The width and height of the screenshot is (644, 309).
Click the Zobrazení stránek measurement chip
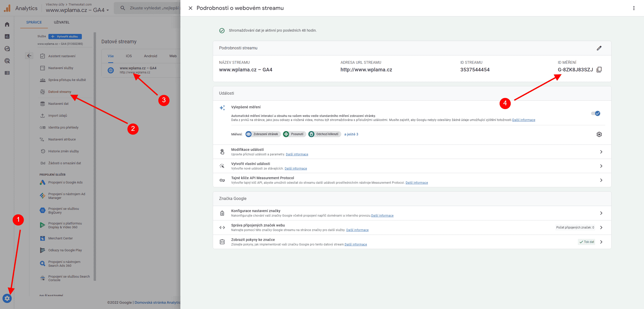click(263, 134)
